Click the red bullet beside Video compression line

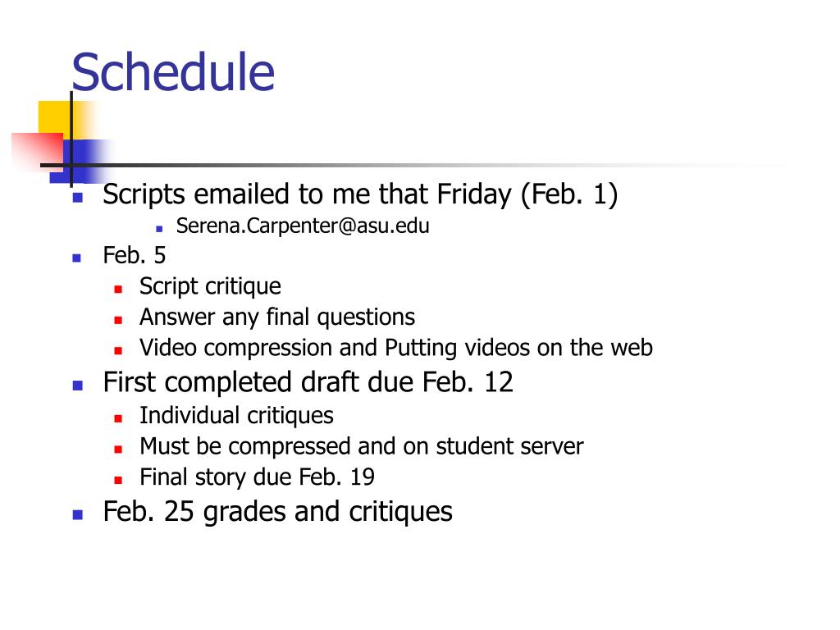tap(118, 351)
